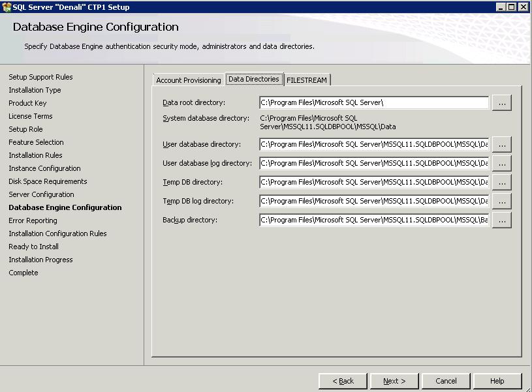The width and height of the screenshot is (532, 392).
Task: Browse for the Data root directory
Action: point(501,103)
